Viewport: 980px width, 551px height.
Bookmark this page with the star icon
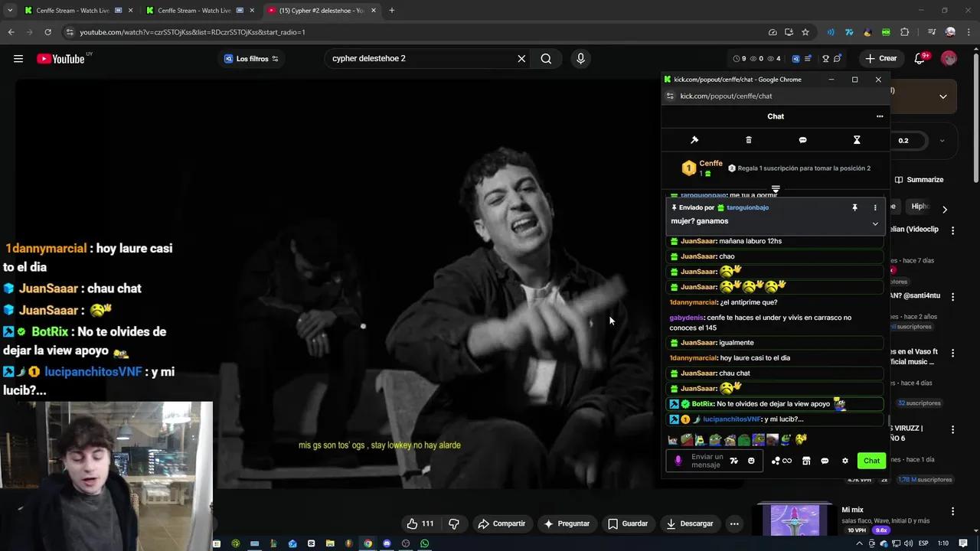[805, 32]
